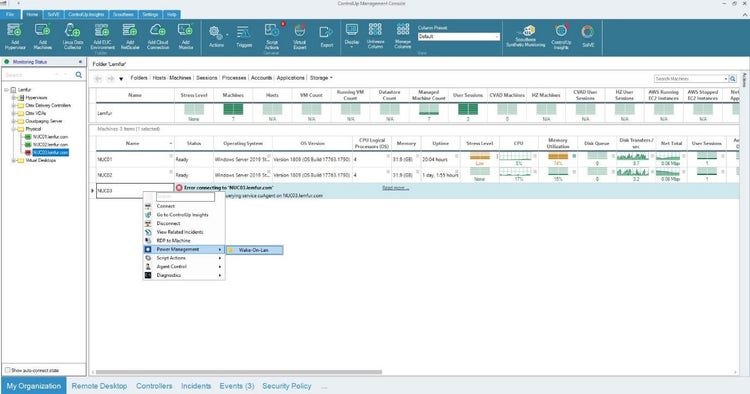Click the Add Monitor icon
Image resolution: width=750 pixels, height=394 pixels.
[186, 36]
